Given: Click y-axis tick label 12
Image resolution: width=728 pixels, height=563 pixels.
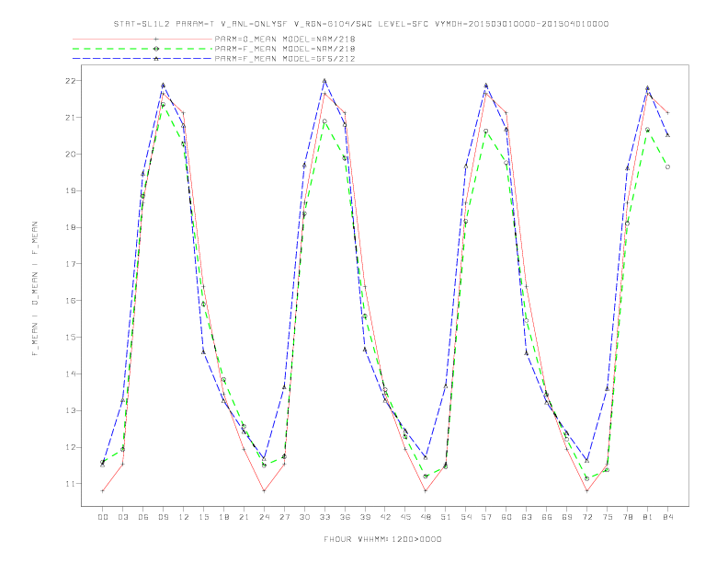Looking at the screenshot, I should (x=70, y=447).
